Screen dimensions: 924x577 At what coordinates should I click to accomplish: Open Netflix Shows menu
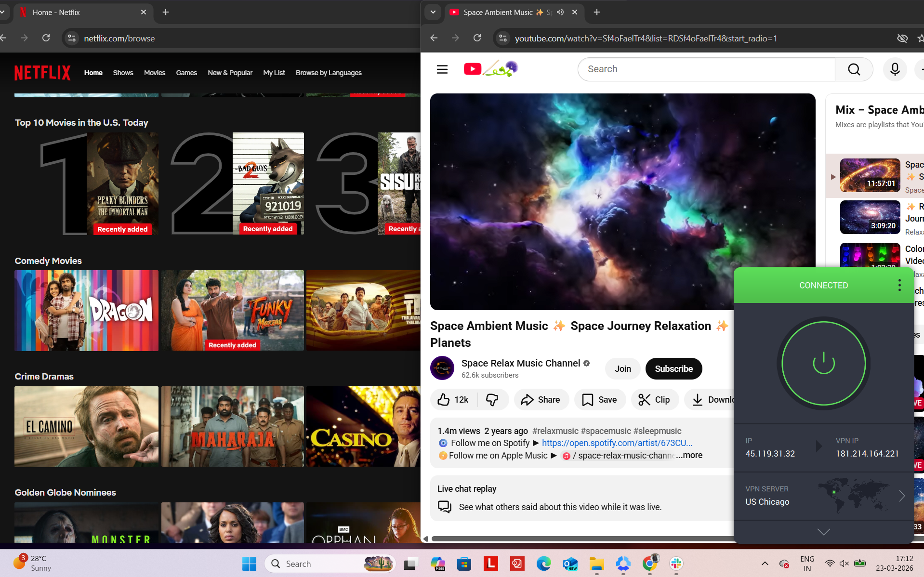123,73
